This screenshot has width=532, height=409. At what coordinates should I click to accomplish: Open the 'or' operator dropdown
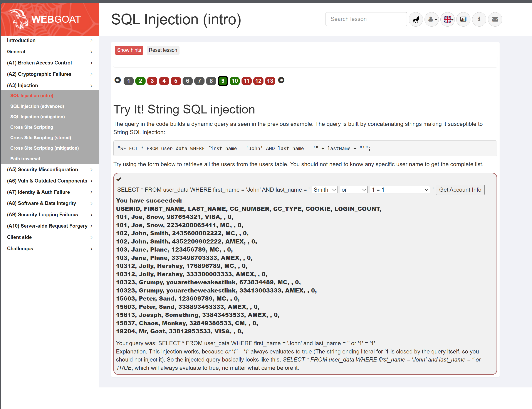(353, 190)
